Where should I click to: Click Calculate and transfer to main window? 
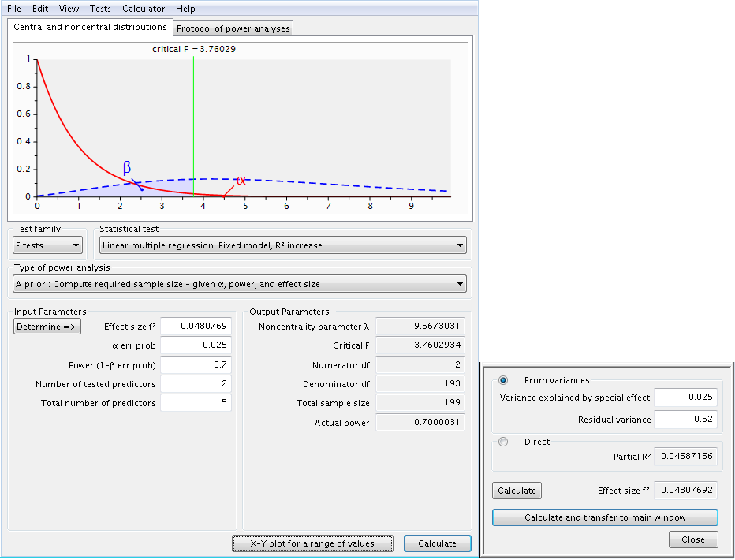click(x=604, y=517)
